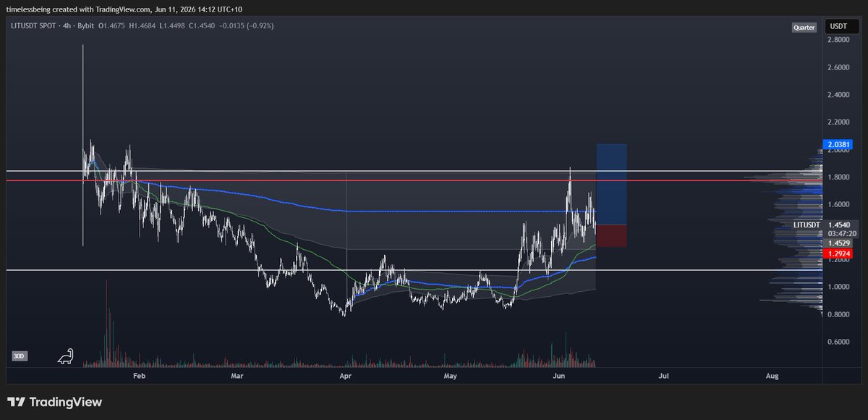This screenshot has height=420, width=868.
Task: Select the blue profit zone of the long position
Action: coord(611,185)
